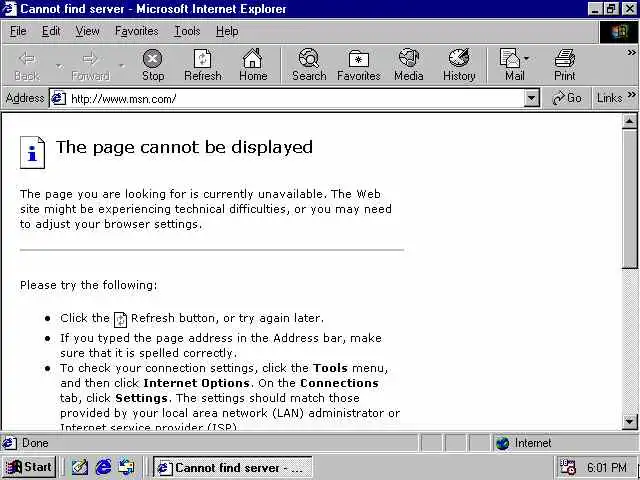
Task: Expand toolbar overflow chevron
Action: coord(631,52)
